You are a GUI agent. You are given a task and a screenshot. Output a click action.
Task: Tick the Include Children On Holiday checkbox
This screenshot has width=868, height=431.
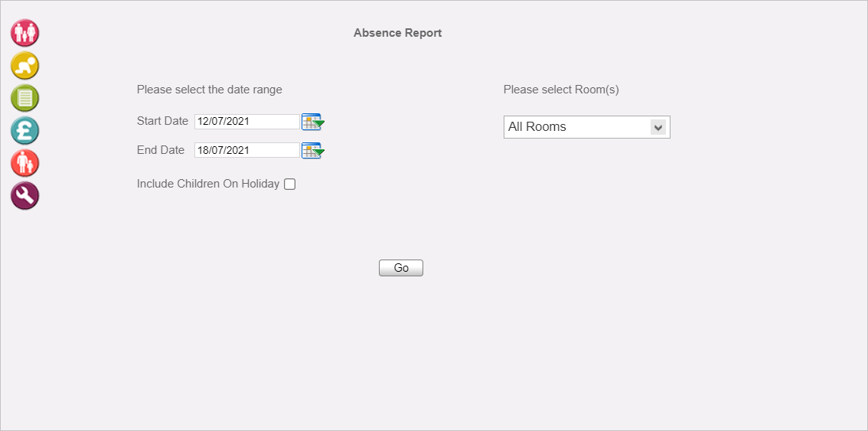click(x=289, y=184)
